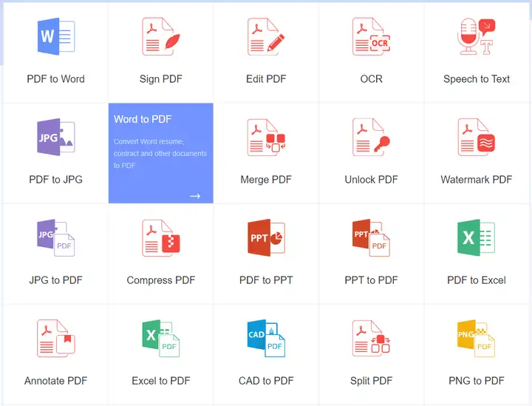Open the CAD to PDF icon

(266, 338)
